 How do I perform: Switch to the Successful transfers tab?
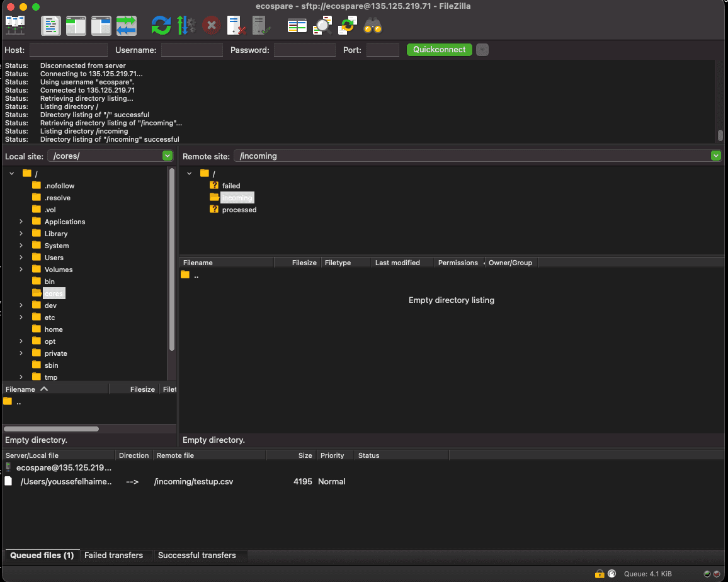click(x=196, y=556)
